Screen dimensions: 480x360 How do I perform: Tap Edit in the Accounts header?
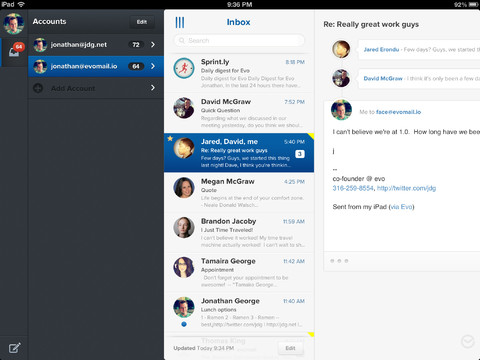[142, 22]
